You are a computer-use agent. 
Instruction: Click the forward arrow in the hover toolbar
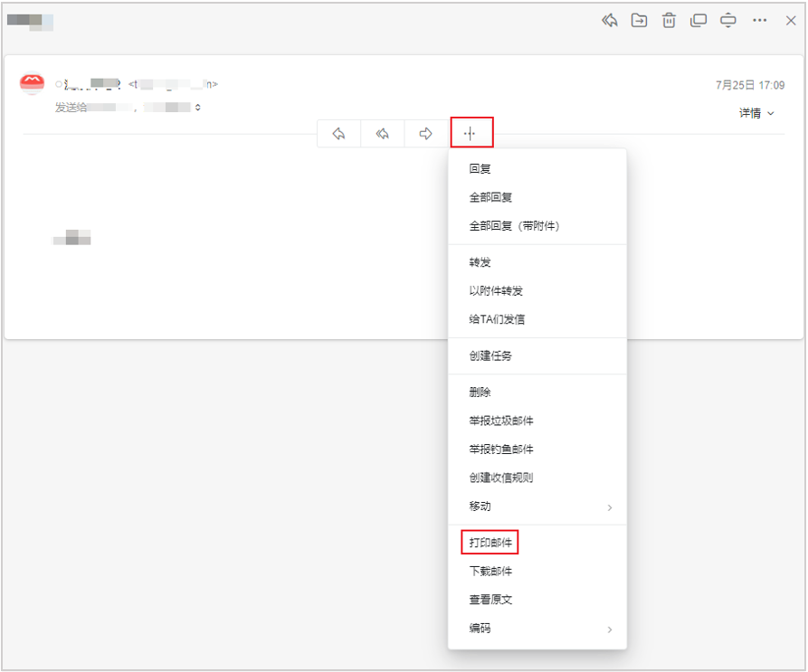point(424,133)
